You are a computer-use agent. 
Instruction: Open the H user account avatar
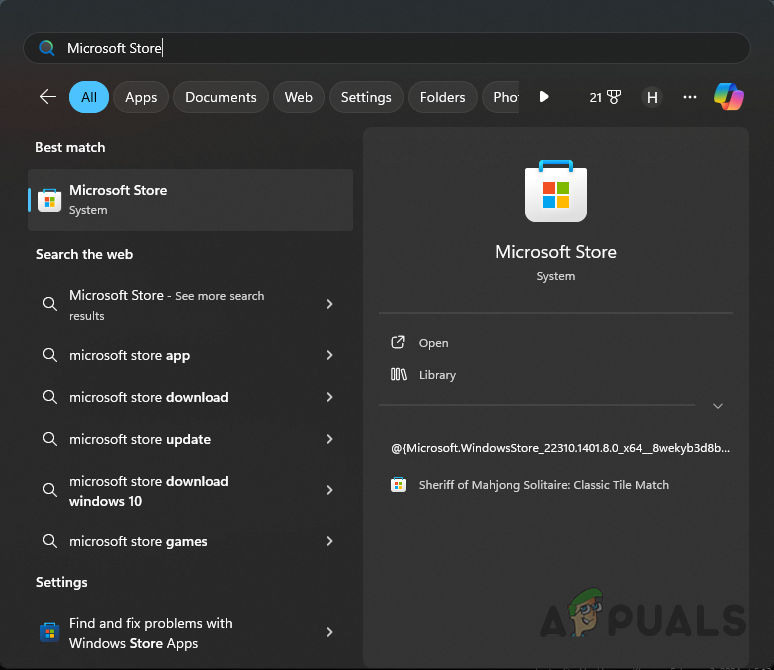coord(652,97)
